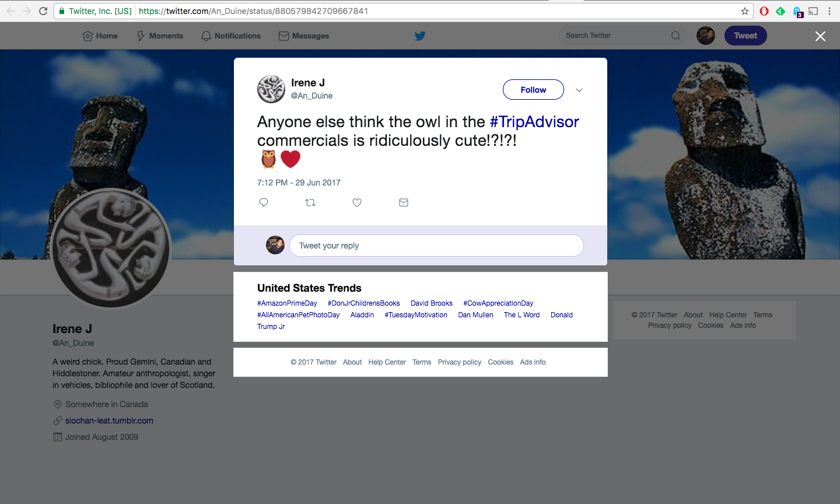840x504 pixels.
Task: Click Help Center in right sidebar footer
Action: (x=728, y=315)
